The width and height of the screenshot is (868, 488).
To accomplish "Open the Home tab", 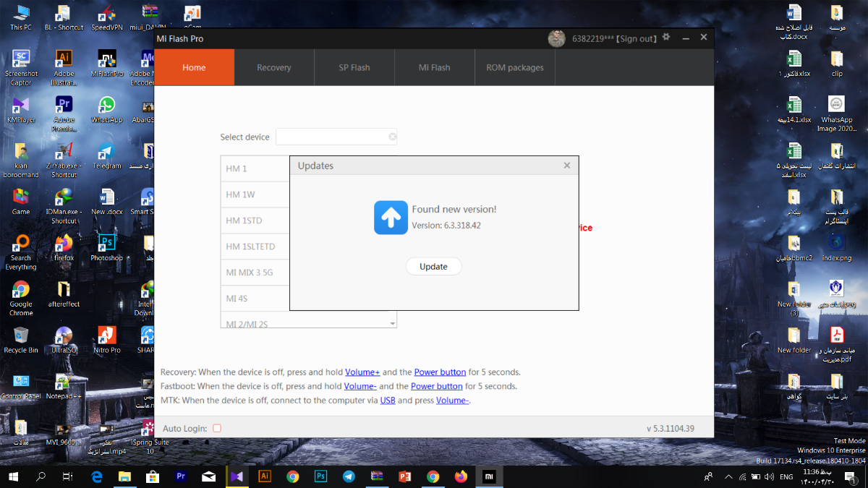I will tap(194, 67).
